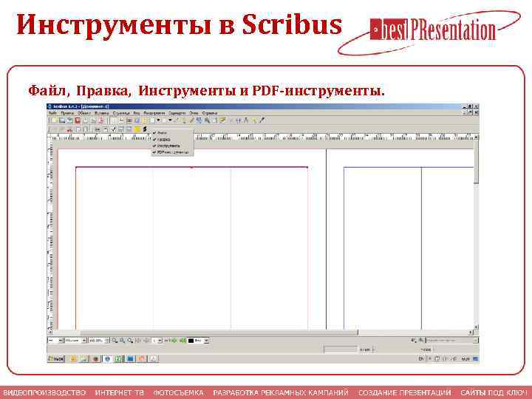Click the Open document toolbar icon

tap(62, 120)
